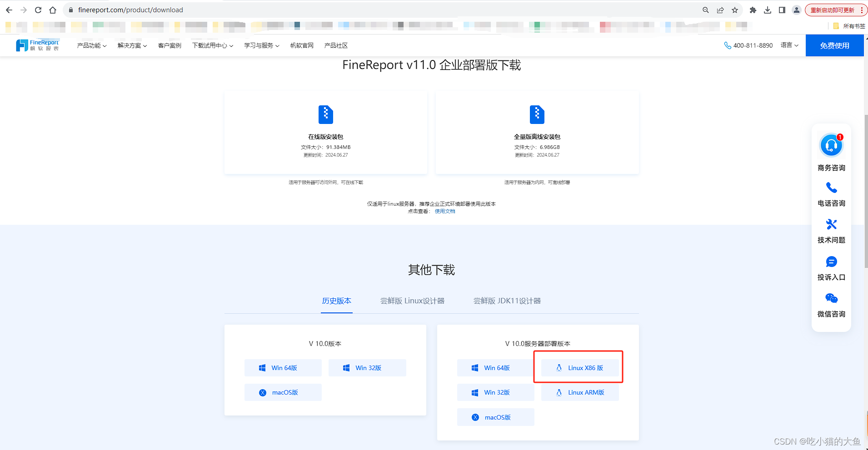Screen dimensions: 868x450
Task: Download V10.0 macOS版 designer
Action: (283, 392)
